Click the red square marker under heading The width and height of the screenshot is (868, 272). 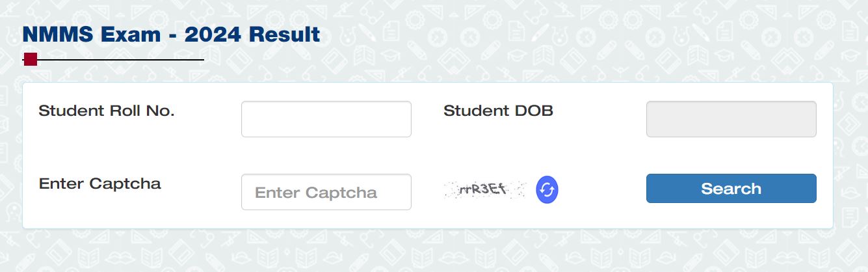pyautogui.click(x=30, y=60)
